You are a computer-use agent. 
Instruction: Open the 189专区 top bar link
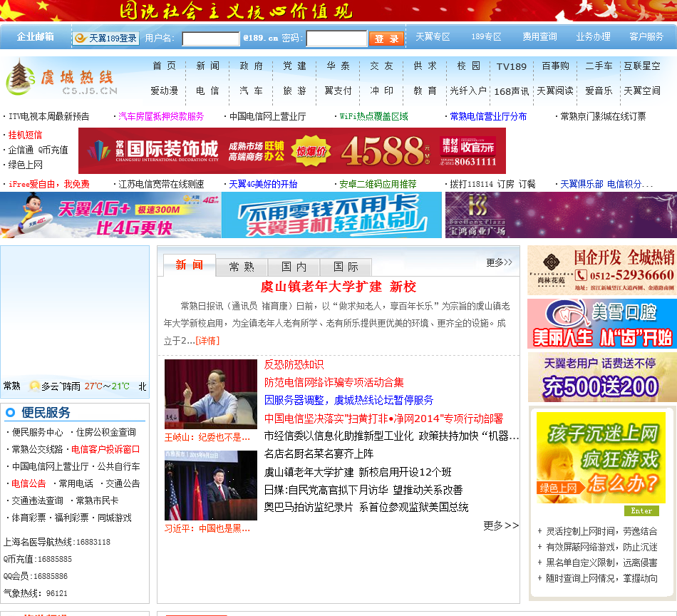pos(486,37)
